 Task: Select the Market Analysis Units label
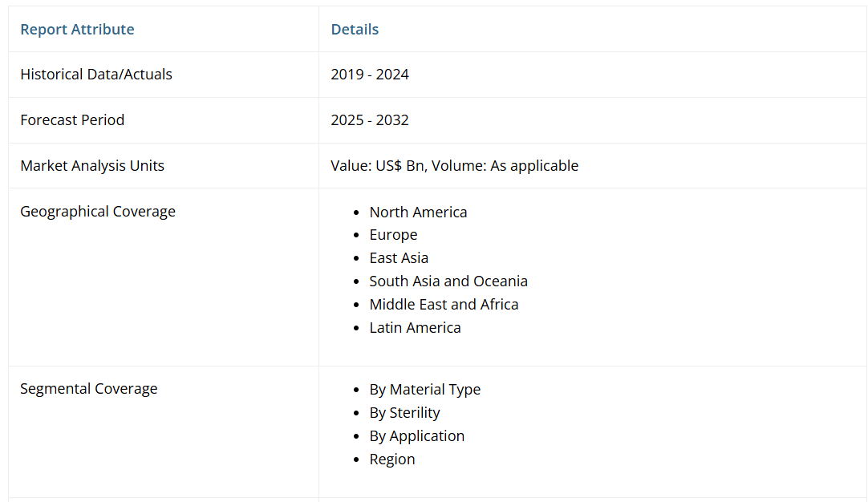tap(92, 166)
